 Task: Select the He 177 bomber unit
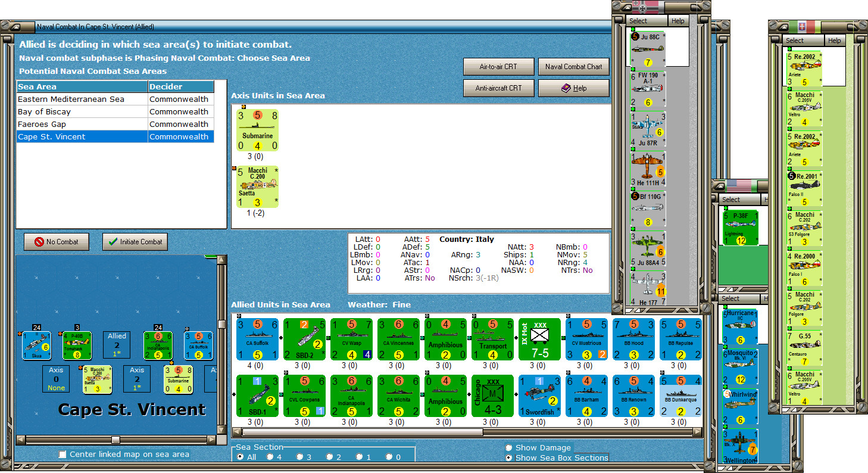[x=648, y=289]
